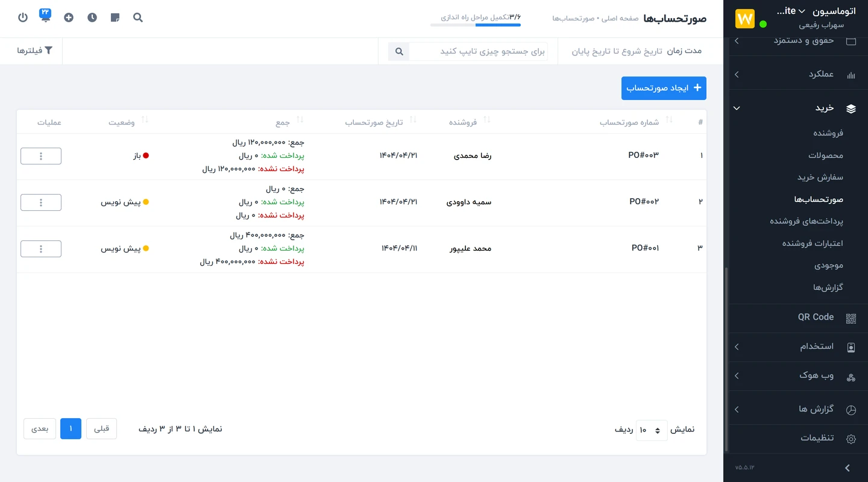Click صفحه اصلی breadcrumb link
868x482 pixels.
point(621,19)
